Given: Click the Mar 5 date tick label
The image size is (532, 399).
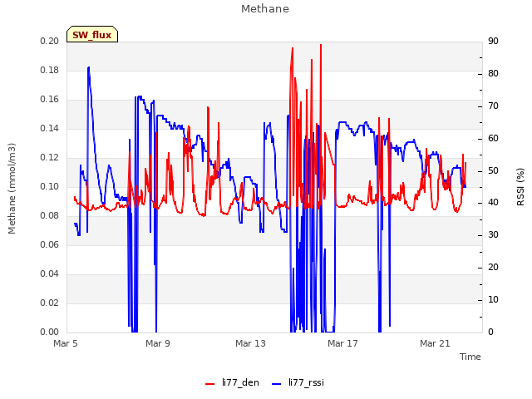Looking at the screenshot, I should click(x=66, y=343).
